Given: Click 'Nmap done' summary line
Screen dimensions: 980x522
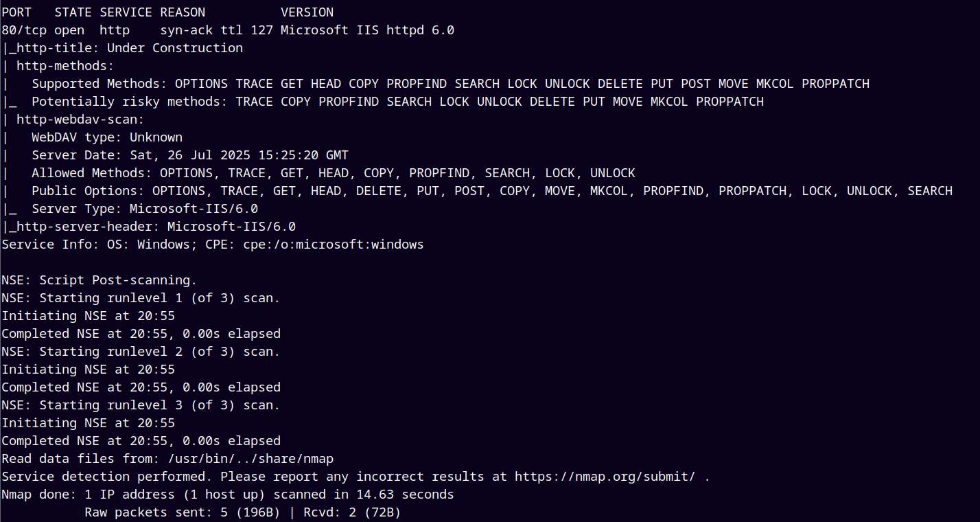Looking at the screenshot, I should (x=228, y=495).
